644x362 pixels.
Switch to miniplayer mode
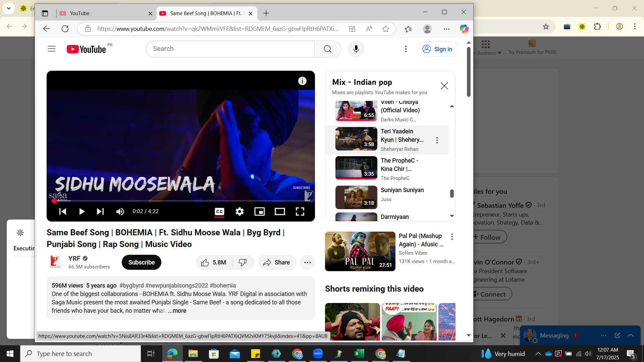(260, 212)
